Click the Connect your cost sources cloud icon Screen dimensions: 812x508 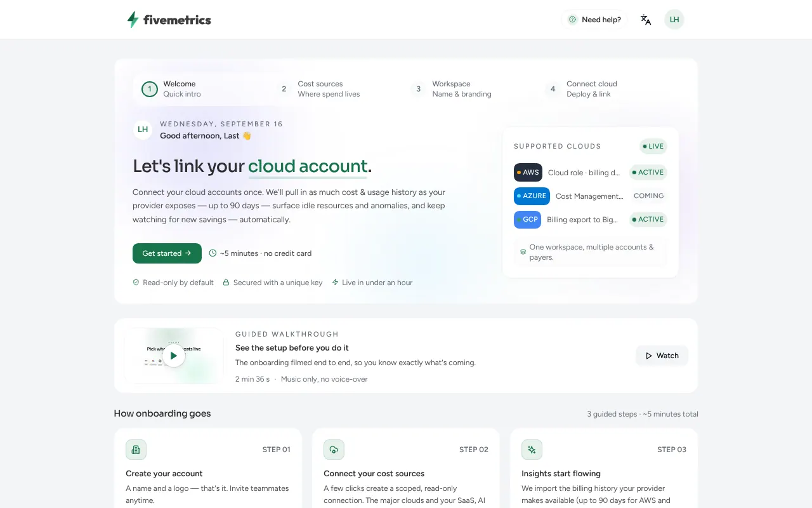click(334, 450)
